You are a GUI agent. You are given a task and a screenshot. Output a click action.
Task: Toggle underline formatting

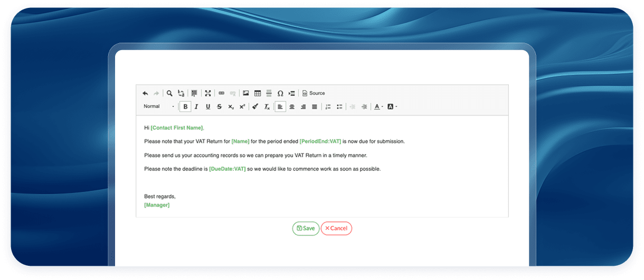pos(208,107)
